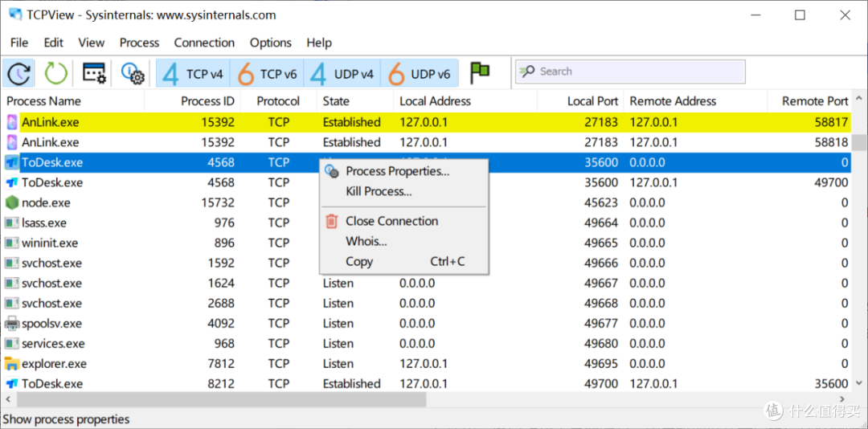Open the Options menu
This screenshot has width=868, height=429.
pos(271,43)
